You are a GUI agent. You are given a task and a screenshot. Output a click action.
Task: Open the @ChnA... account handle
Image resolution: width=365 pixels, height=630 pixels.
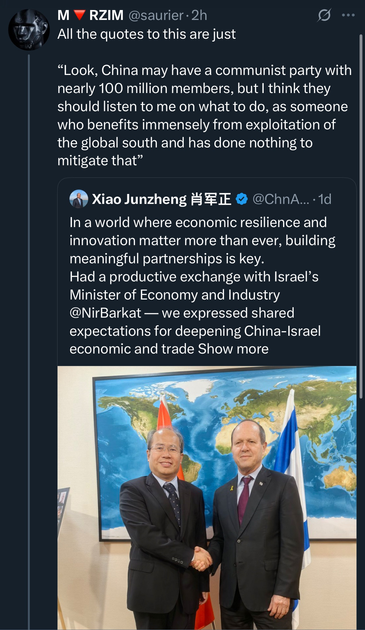pos(281,199)
